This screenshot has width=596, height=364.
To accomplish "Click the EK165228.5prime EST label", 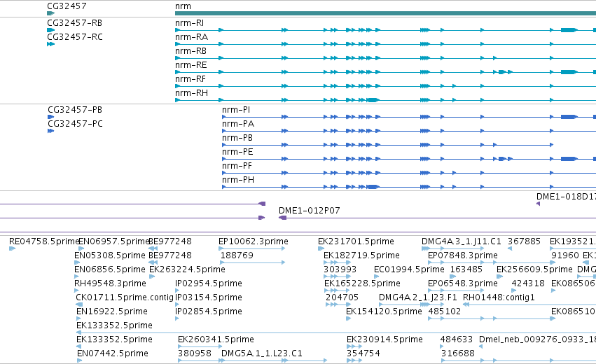I will pos(362,283).
